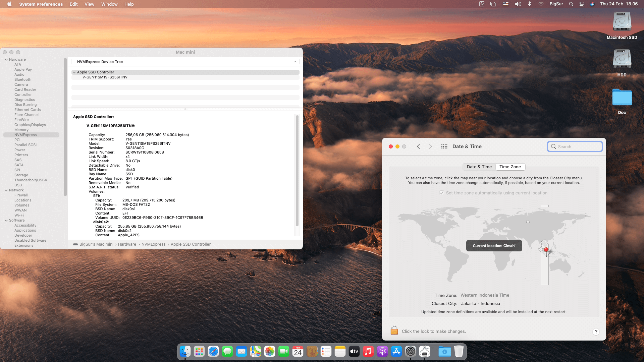Screen dimensions: 644x362
Task: Open the Window menu
Action: click(x=109, y=4)
